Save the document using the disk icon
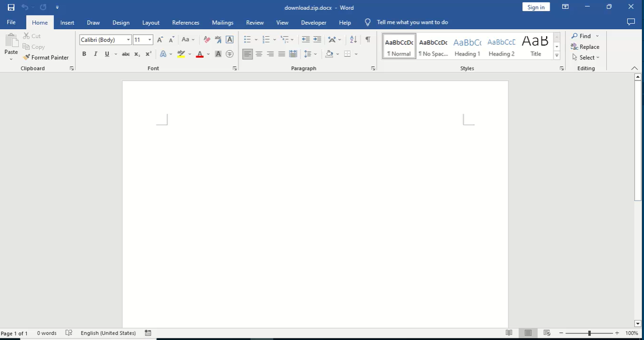Screen dimensions: 644x340 pyautogui.click(x=11, y=7)
